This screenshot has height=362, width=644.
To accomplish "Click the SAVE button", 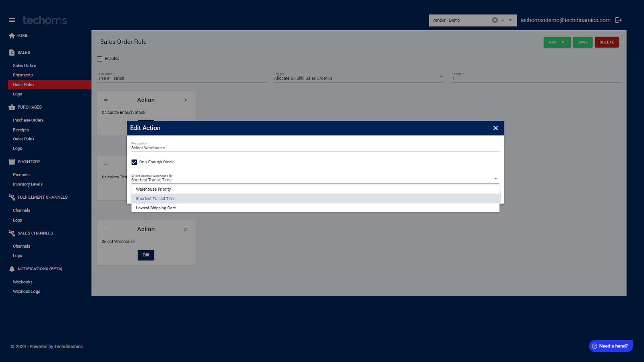I will pyautogui.click(x=582, y=42).
